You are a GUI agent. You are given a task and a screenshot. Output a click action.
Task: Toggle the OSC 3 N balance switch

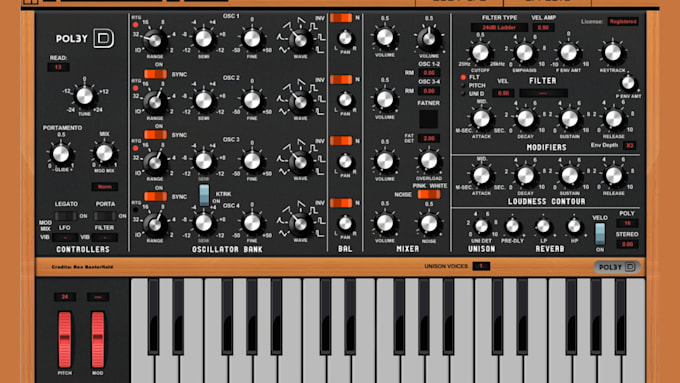pos(341,141)
